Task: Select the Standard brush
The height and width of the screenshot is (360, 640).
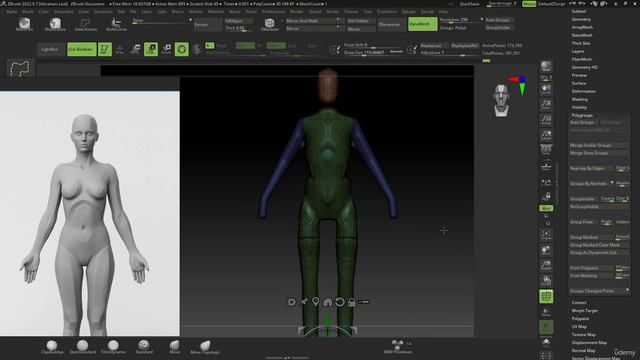Action: tap(144, 347)
